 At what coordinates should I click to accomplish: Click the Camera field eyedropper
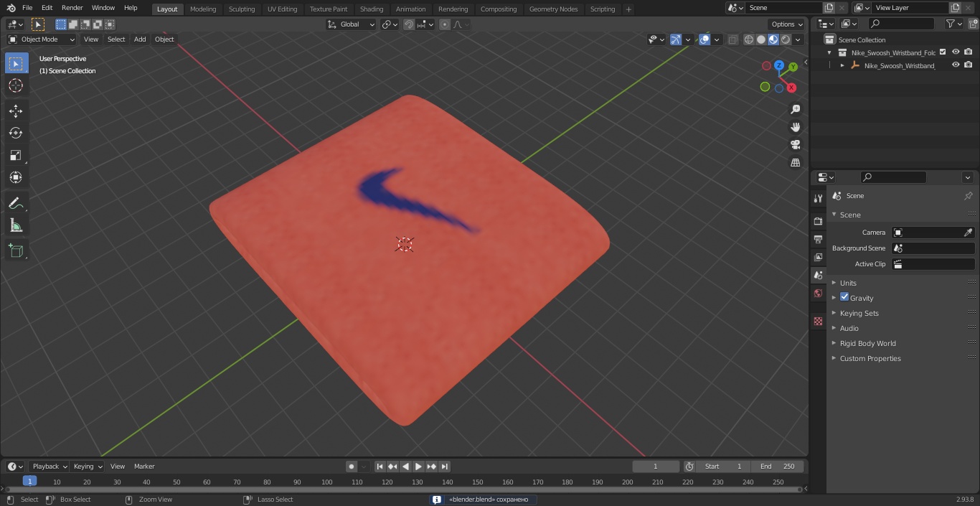(968, 233)
